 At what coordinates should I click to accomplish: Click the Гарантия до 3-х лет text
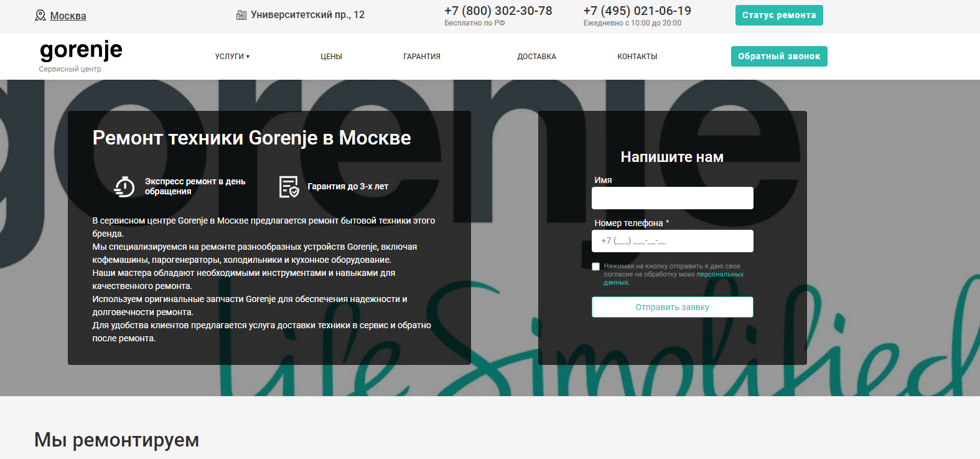pyautogui.click(x=348, y=186)
